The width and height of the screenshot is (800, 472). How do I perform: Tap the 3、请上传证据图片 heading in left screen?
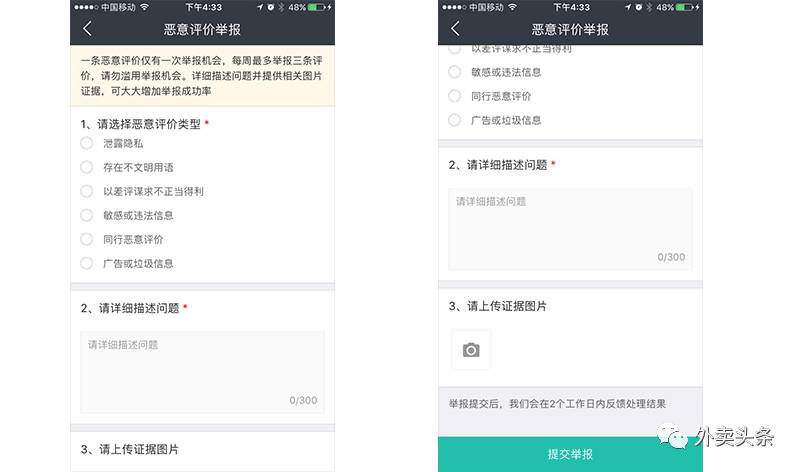coord(130,450)
